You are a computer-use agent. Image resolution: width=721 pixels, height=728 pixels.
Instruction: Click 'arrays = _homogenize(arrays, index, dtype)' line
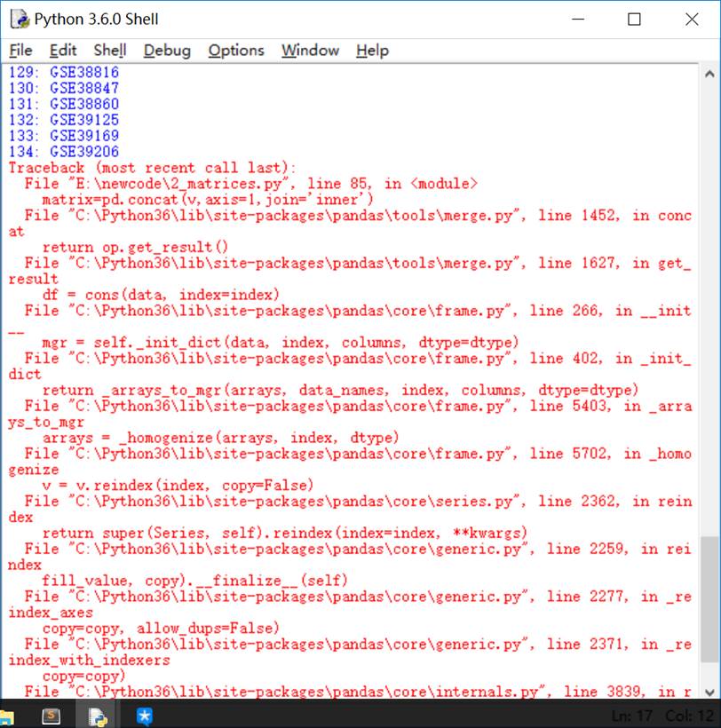pos(220,438)
